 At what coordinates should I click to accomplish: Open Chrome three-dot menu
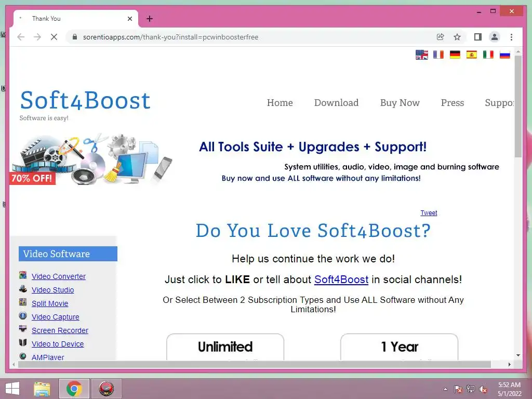[x=511, y=37]
